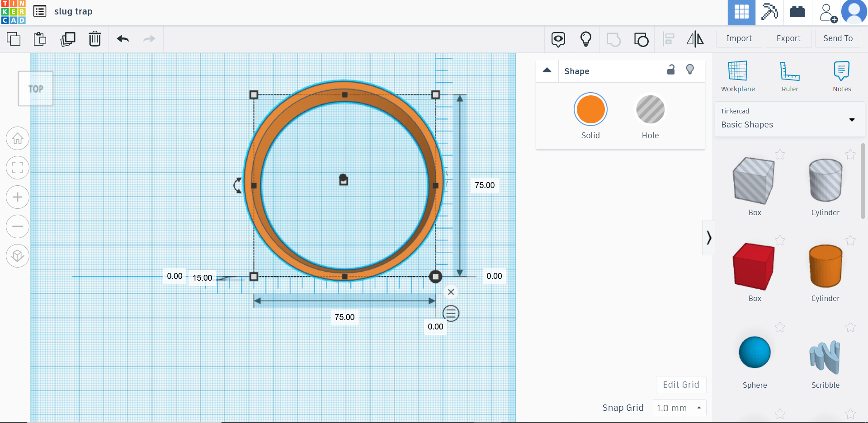Screen dimensions: 868x423
Task: Lock the selected shape with the padlock
Action: coord(671,70)
